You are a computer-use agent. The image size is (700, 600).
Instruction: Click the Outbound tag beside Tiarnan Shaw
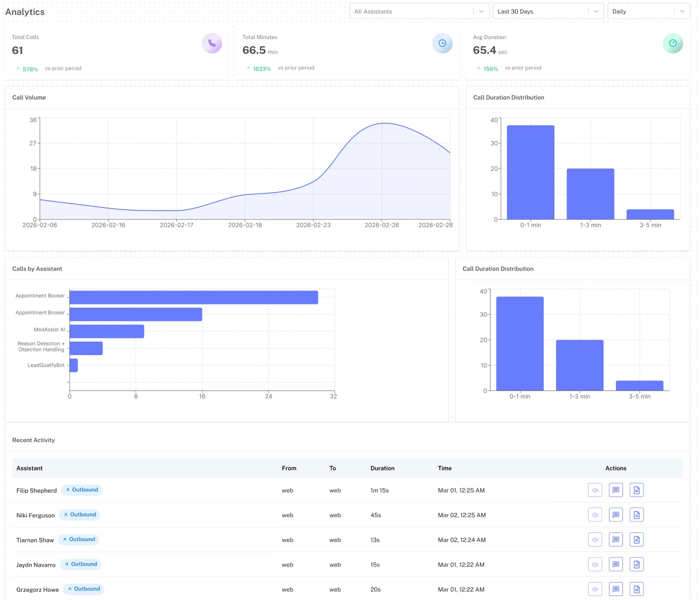(x=78, y=539)
